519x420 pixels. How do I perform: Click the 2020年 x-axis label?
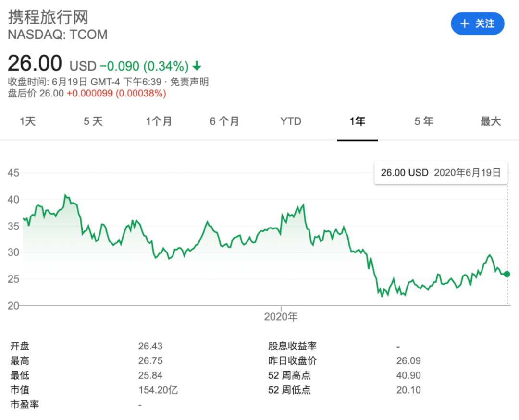281,317
